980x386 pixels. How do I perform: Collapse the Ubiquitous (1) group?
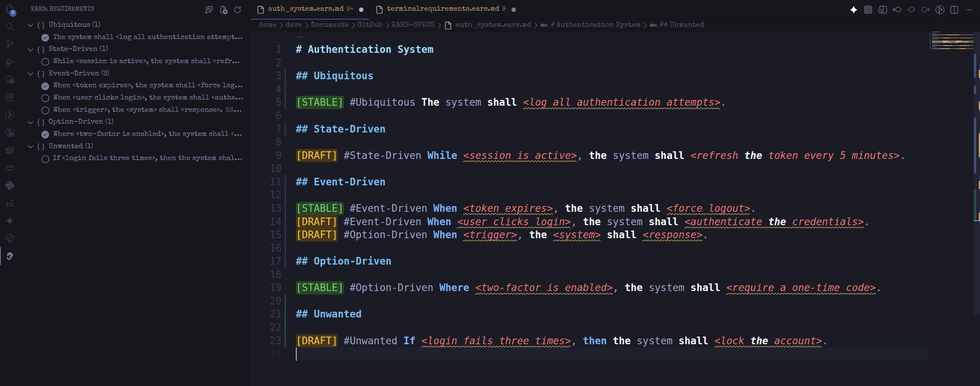30,25
